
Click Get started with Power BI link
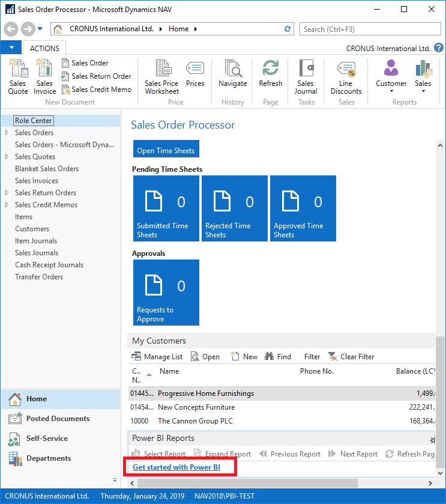point(176,467)
